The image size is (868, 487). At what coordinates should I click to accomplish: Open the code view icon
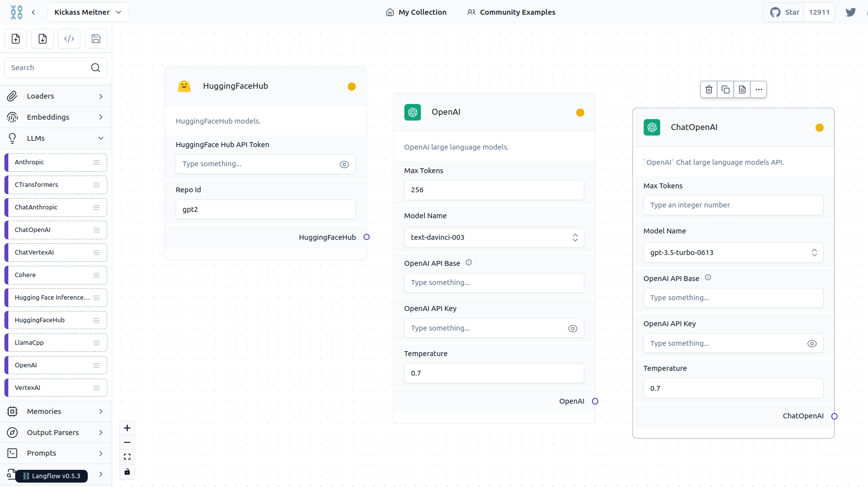[x=69, y=39]
